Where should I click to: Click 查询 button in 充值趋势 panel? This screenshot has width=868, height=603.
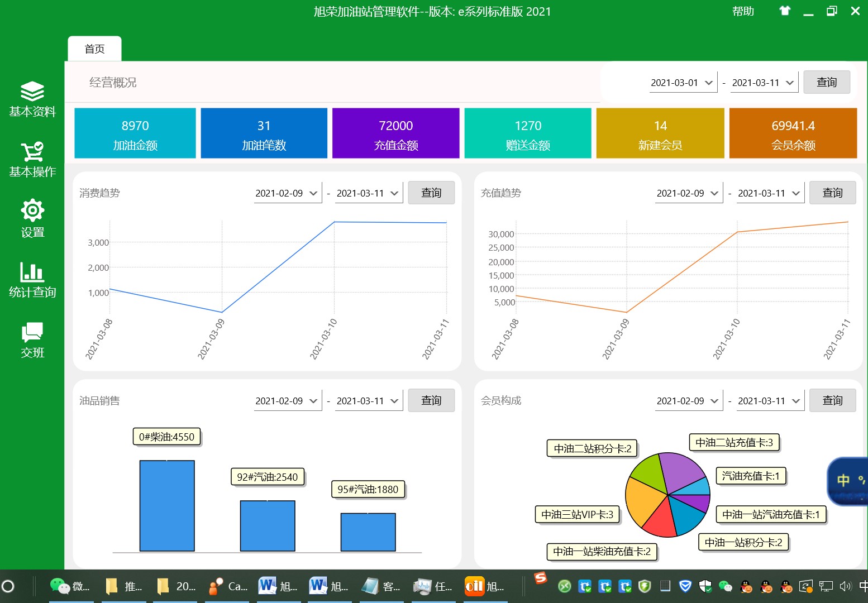832,193
